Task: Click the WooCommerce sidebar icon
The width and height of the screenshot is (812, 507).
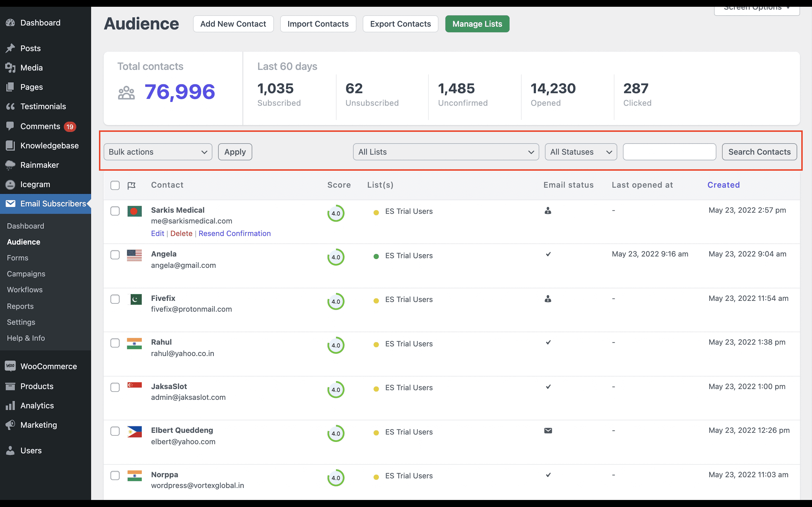Action: pos(10,366)
